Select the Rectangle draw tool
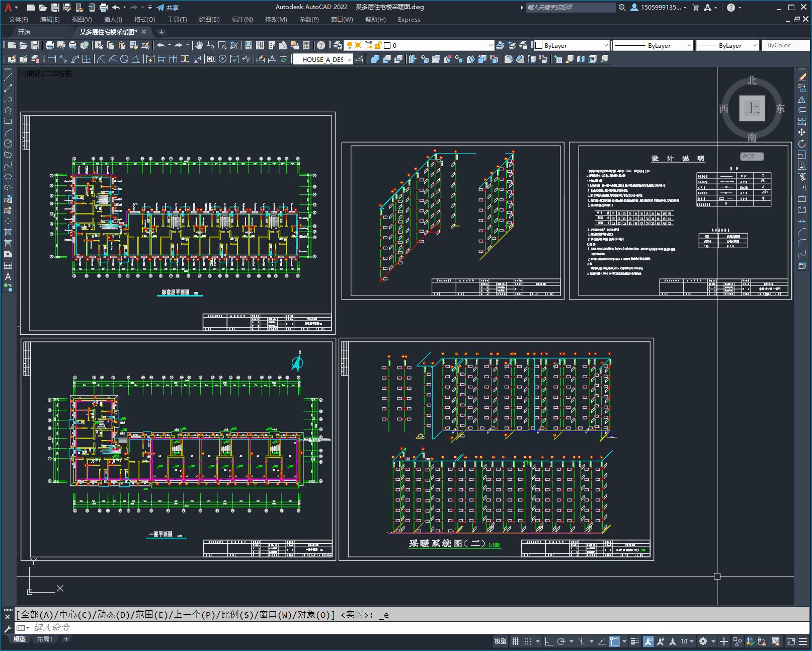 click(8, 121)
